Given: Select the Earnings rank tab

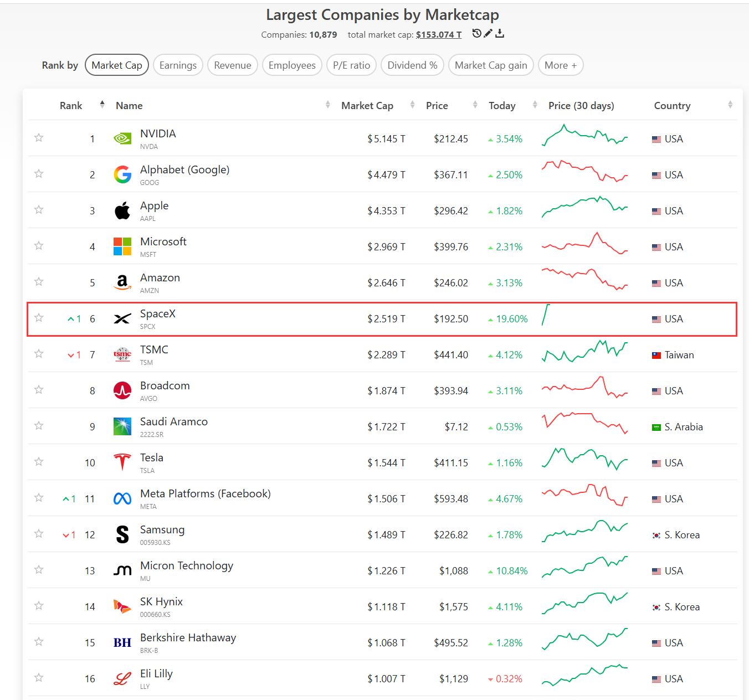Looking at the screenshot, I should pos(178,65).
